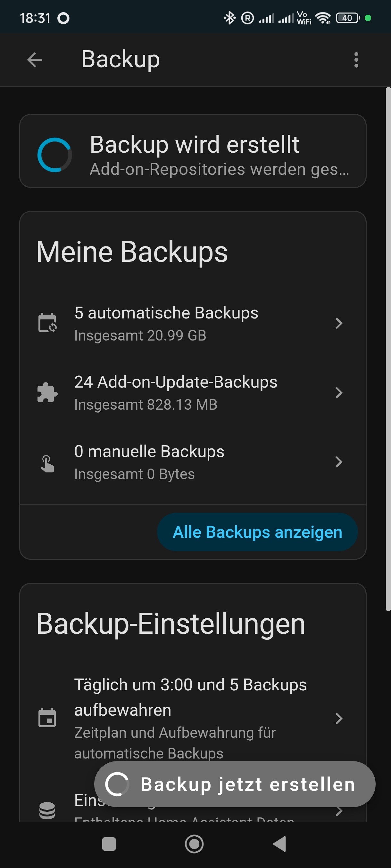The width and height of the screenshot is (391, 868).
Task: Tap the add-on puzzle piece icon
Action: point(47,393)
